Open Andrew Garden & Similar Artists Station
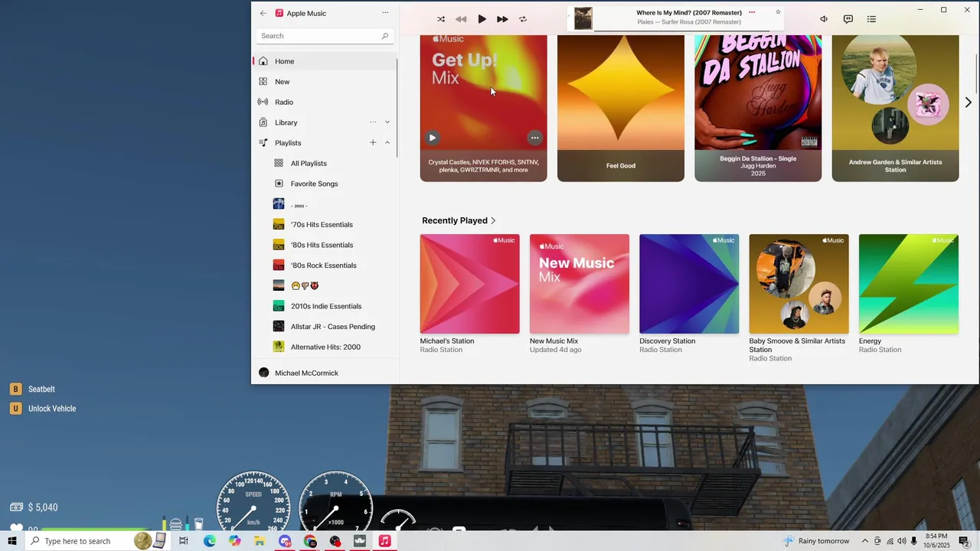Image resolution: width=980 pixels, height=551 pixels. (895, 108)
